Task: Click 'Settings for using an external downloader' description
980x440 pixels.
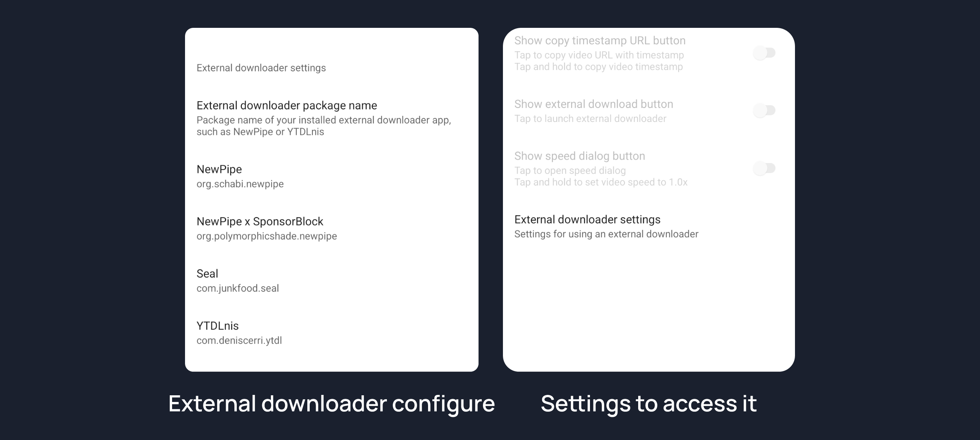Action: [x=606, y=234]
